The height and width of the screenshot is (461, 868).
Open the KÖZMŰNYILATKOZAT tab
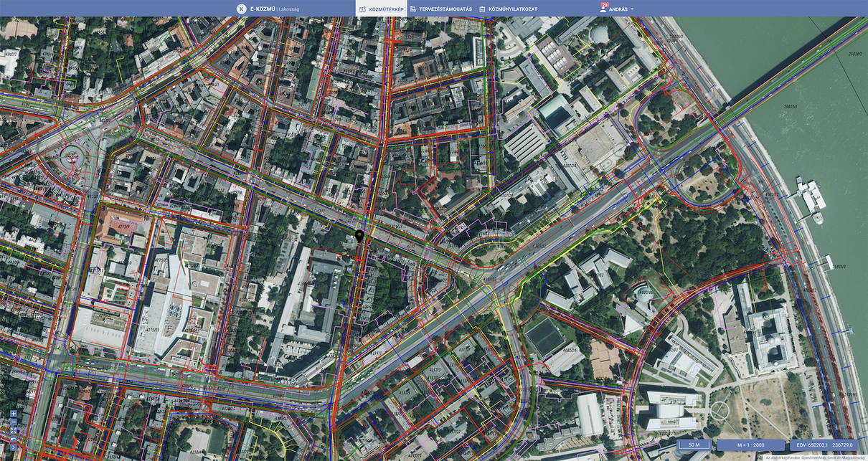(508, 9)
